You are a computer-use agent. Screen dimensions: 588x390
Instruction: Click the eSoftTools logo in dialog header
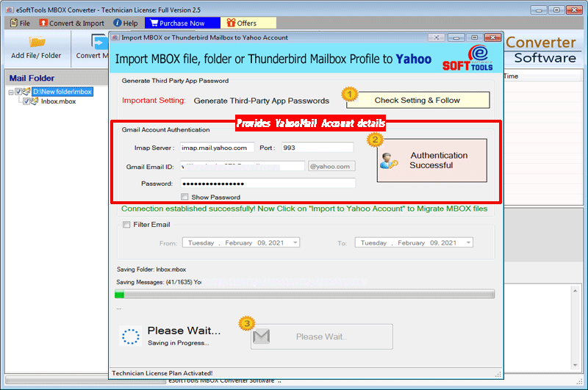pyautogui.click(x=467, y=58)
